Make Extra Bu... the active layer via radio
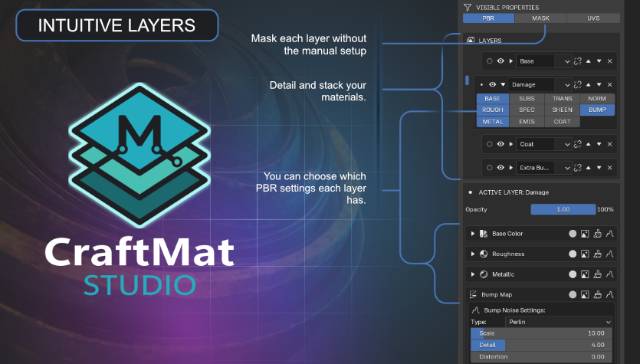Image resolution: width=640 pixels, height=364 pixels. [x=489, y=168]
